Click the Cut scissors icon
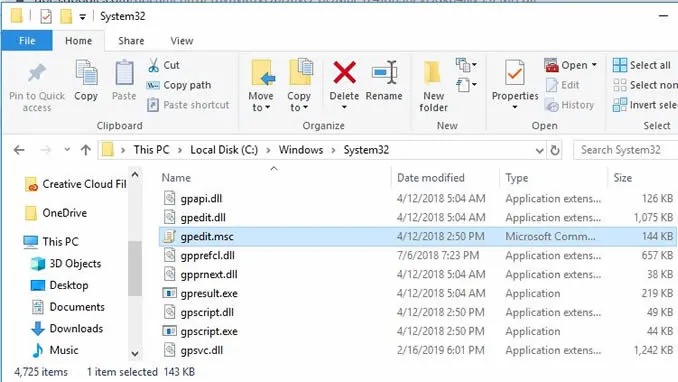Screen dimensions: 678x382 click(153, 65)
